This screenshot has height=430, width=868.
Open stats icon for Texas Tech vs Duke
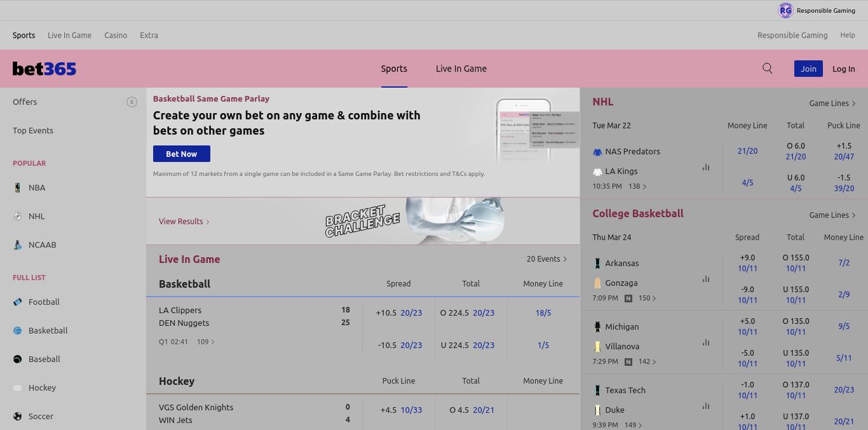(x=706, y=406)
